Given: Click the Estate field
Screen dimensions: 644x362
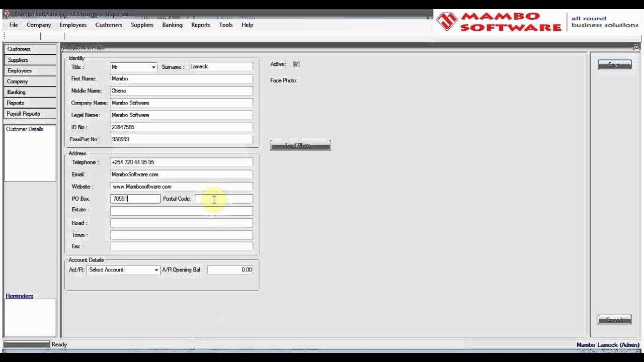Looking at the screenshot, I should [182, 211].
